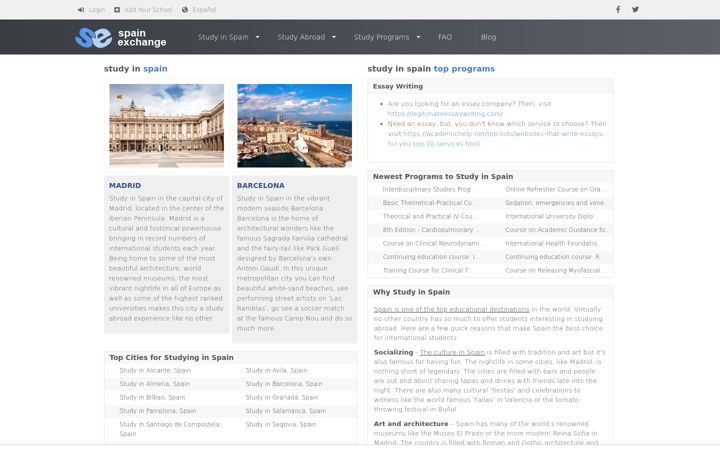
Task: Select Study in Almeria, Spain
Action: pyautogui.click(x=154, y=384)
